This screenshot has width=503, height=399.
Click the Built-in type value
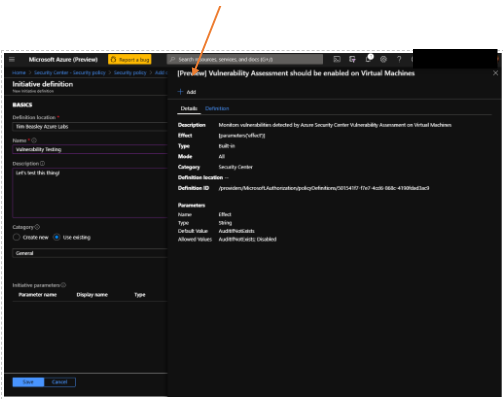point(227,146)
